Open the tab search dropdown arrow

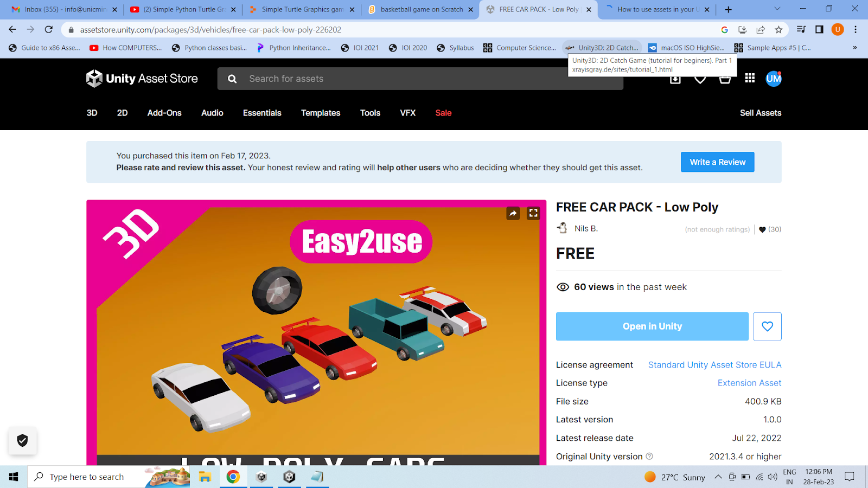pos(777,9)
